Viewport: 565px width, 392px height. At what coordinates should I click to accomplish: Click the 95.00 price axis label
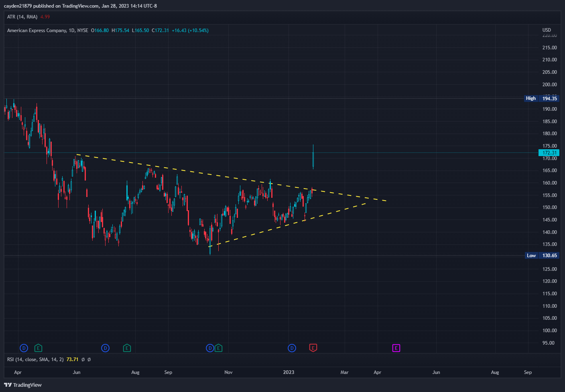[548, 343]
